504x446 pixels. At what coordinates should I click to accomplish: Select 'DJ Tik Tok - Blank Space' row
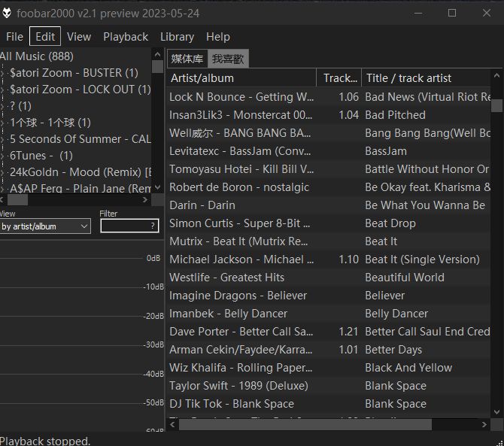click(x=329, y=404)
